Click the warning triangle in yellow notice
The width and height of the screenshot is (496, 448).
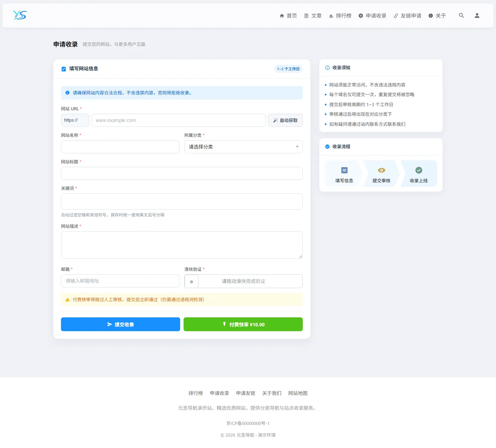(x=68, y=300)
